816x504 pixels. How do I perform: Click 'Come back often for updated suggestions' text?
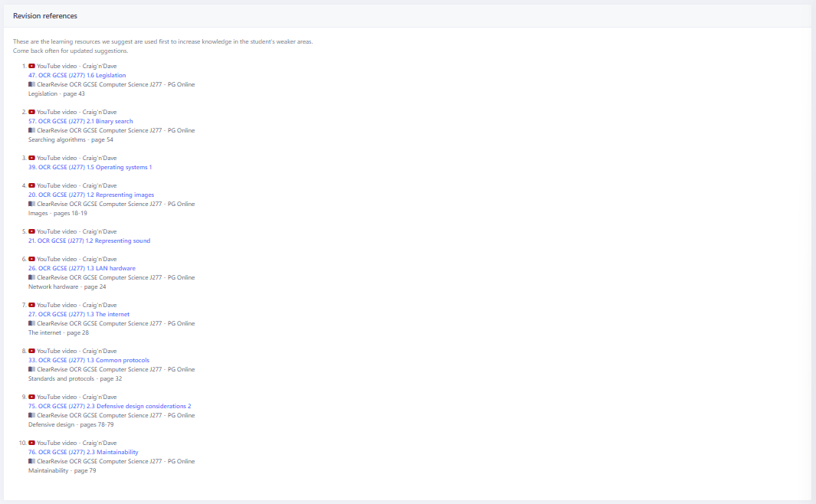(x=70, y=51)
